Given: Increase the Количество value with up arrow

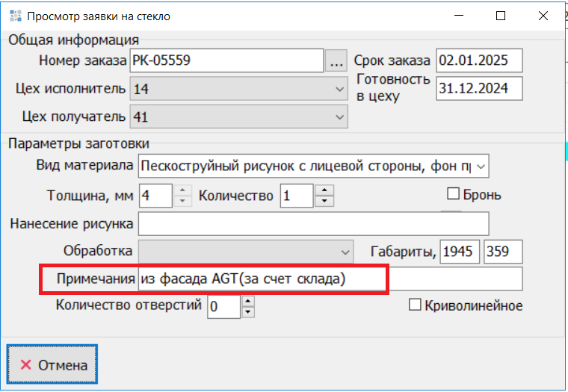Looking at the screenshot, I should tap(324, 190).
